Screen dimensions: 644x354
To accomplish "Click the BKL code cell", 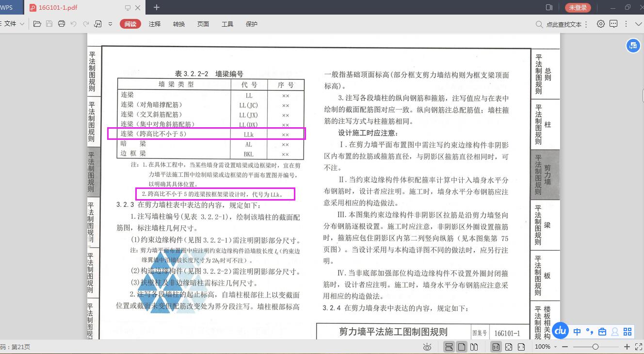I will (x=249, y=154).
